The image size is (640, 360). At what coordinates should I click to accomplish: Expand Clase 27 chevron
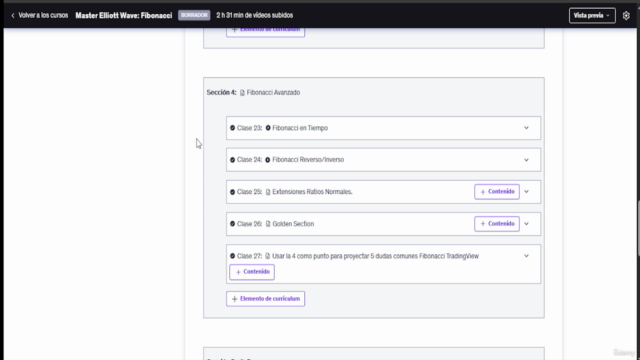click(x=526, y=256)
